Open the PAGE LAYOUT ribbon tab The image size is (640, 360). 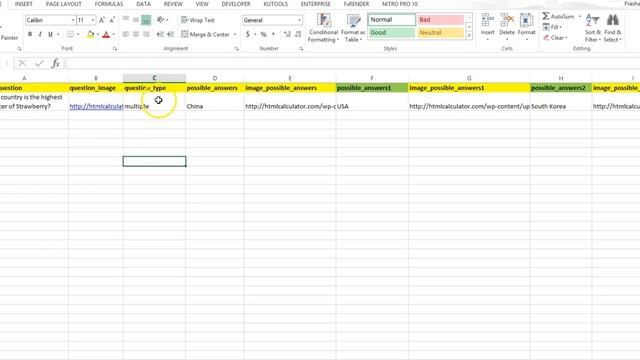(x=64, y=4)
